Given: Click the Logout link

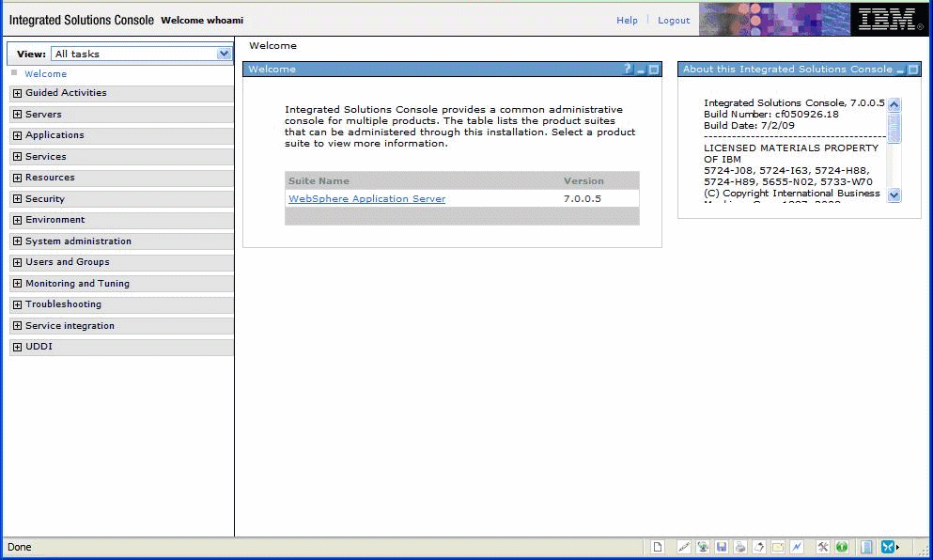Looking at the screenshot, I should tap(674, 21).
